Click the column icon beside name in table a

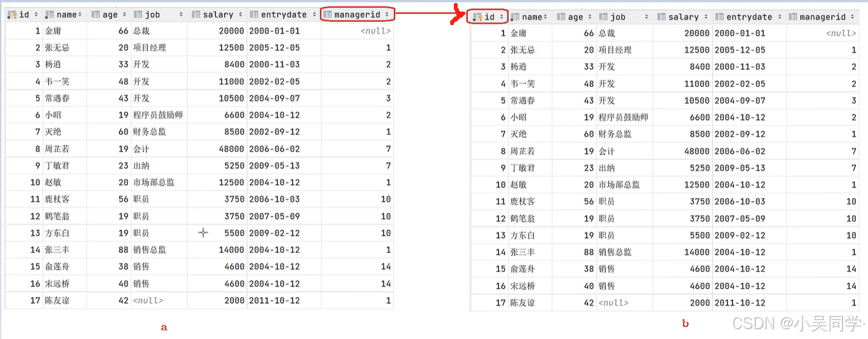pos(50,15)
